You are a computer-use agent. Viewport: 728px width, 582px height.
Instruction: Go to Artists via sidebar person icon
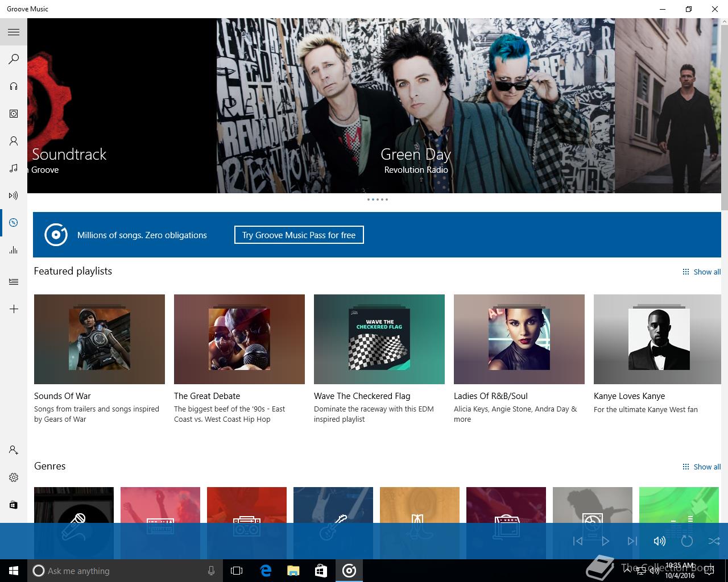click(14, 141)
